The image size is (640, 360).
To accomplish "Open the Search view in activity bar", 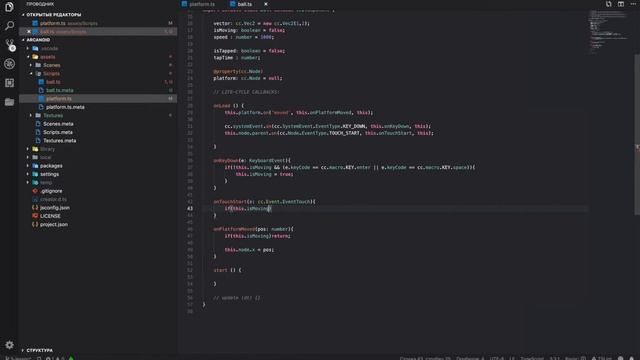I will tap(9, 25).
